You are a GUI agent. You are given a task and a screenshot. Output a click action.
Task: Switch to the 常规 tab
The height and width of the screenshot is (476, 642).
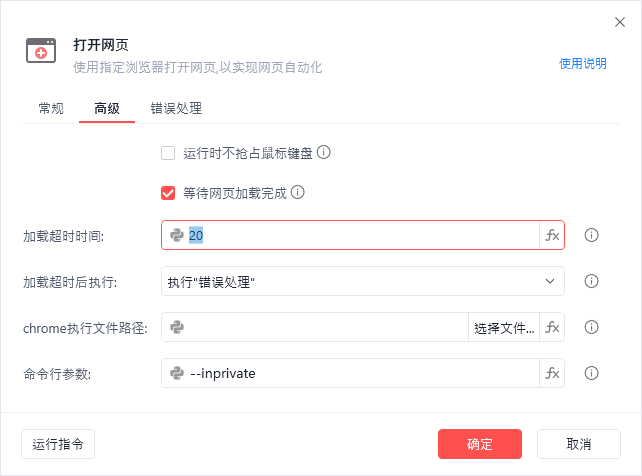pyautogui.click(x=51, y=108)
